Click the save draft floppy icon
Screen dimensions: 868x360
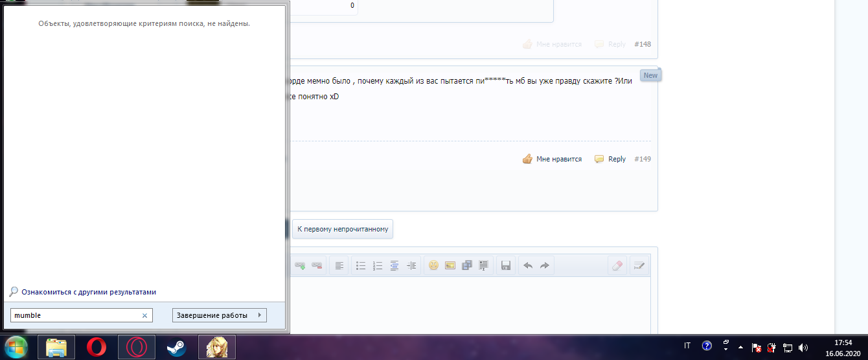(506, 265)
